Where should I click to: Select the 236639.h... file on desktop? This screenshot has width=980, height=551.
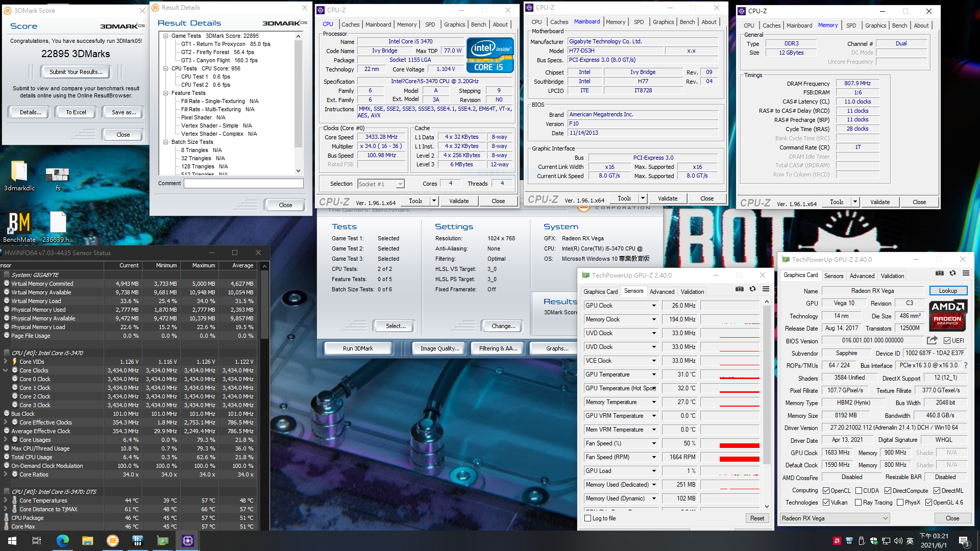[x=58, y=227]
